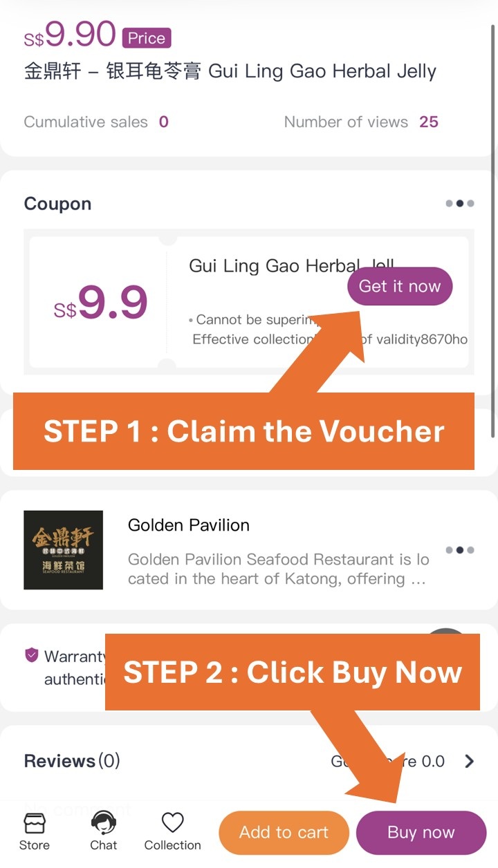Click the Golden Pavilion restaurant description text

279,569
